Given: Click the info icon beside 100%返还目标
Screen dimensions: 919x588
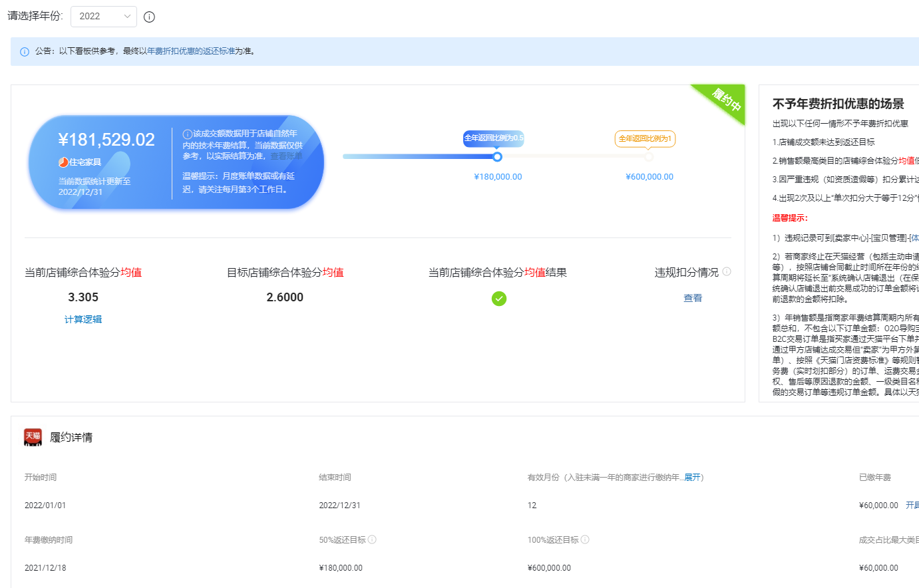Looking at the screenshot, I should [586, 539].
